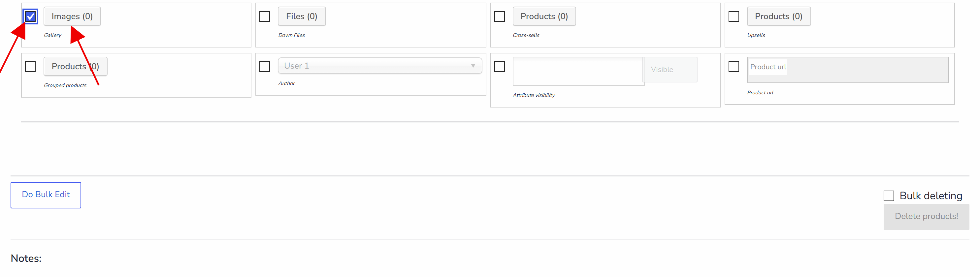The image size is (980, 277).
Task: Uncheck the Gallery images checkbox
Action: [x=30, y=16]
